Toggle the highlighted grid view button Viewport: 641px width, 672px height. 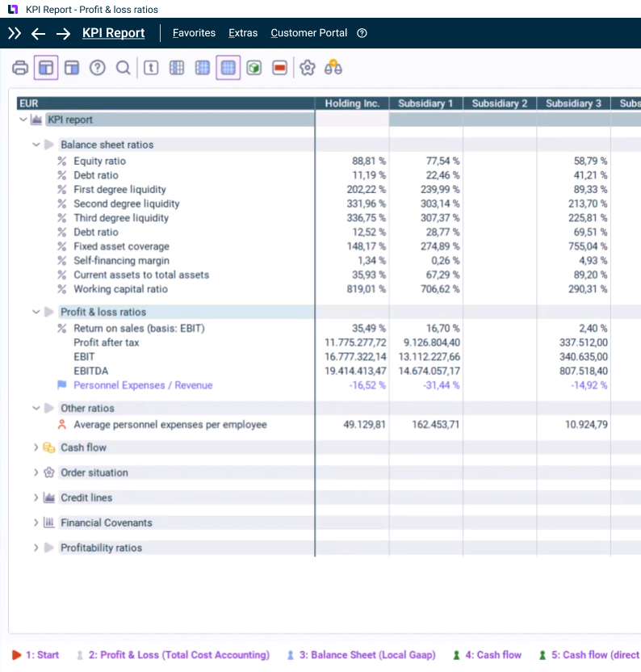228,68
